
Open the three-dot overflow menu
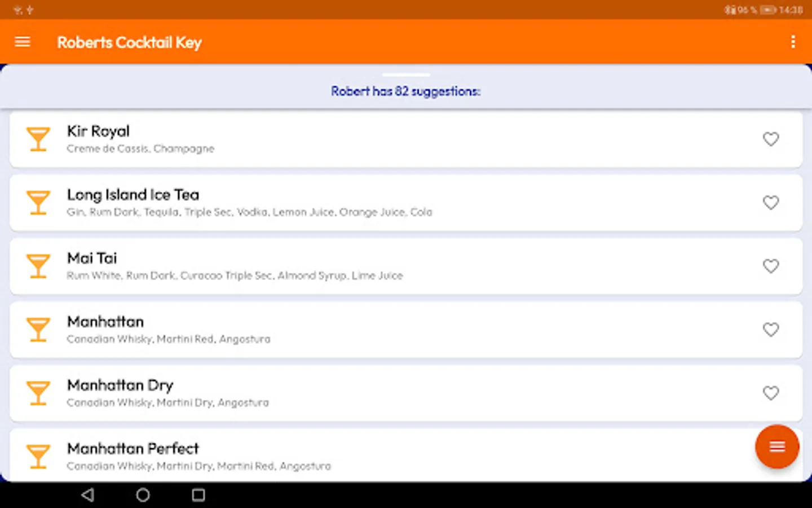[793, 42]
